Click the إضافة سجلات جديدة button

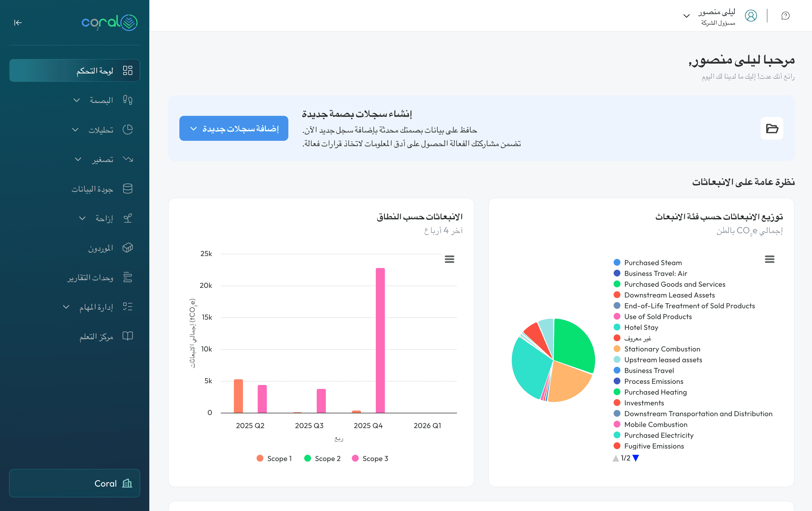click(x=234, y=128)
